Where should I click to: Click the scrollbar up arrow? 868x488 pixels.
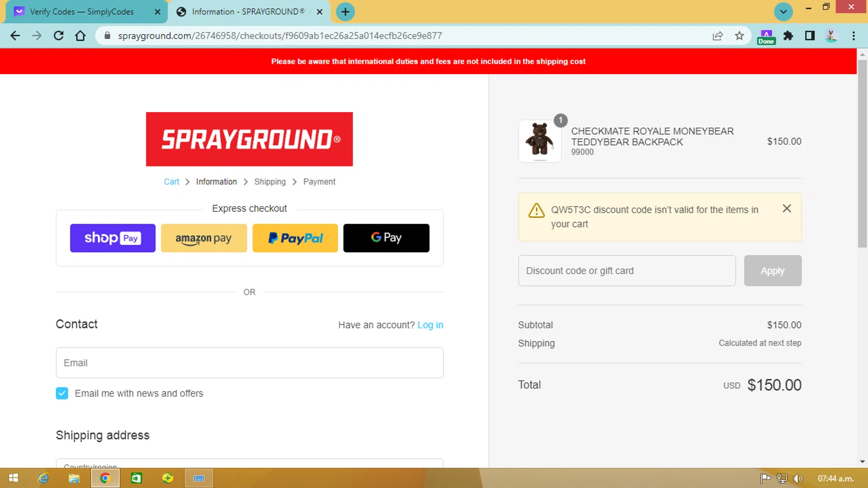coord(862,54)
